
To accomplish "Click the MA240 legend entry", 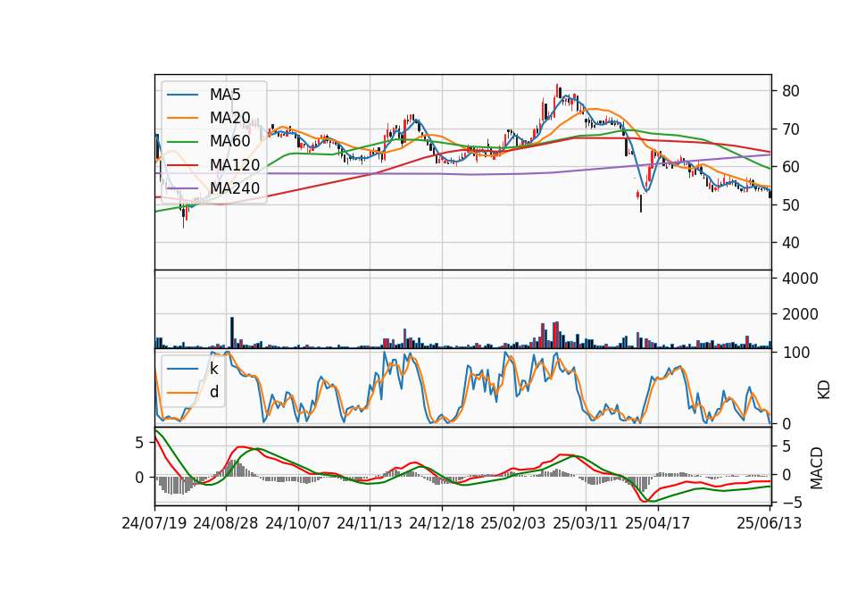I will tap(213, 188).
